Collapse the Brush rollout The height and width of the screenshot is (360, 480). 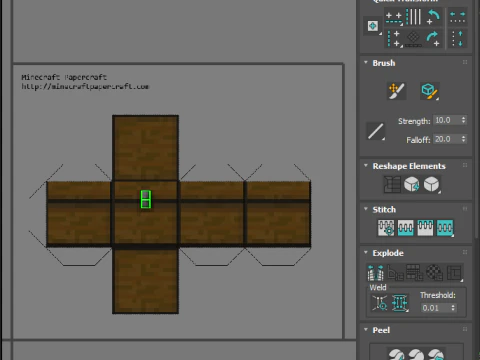click(366, 62)
